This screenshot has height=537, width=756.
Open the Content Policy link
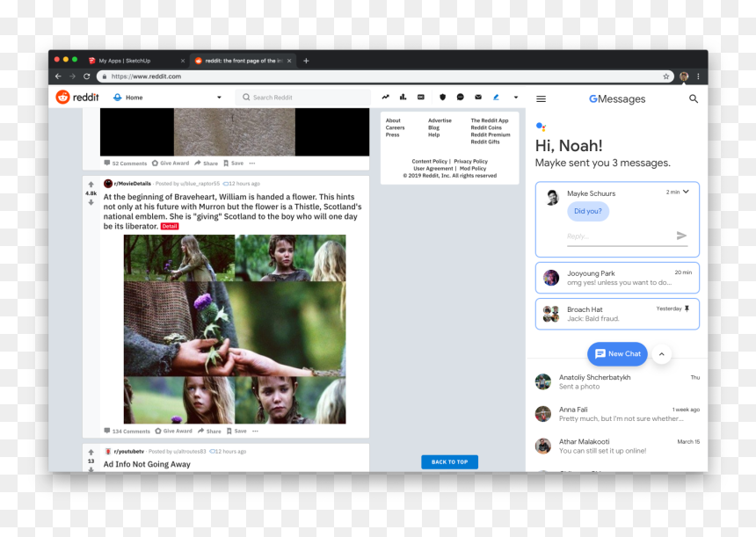(x=429, y=162)
